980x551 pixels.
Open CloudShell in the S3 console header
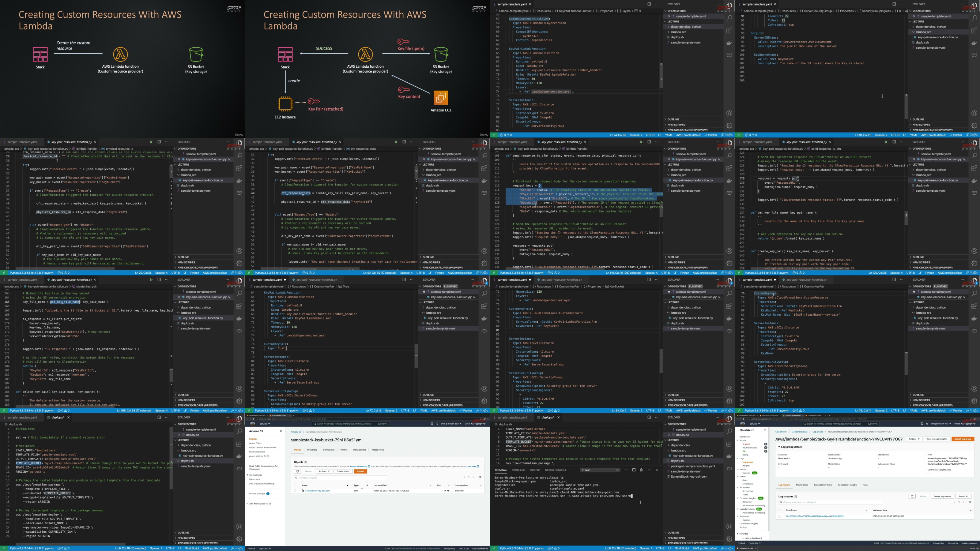coord(432,424)
